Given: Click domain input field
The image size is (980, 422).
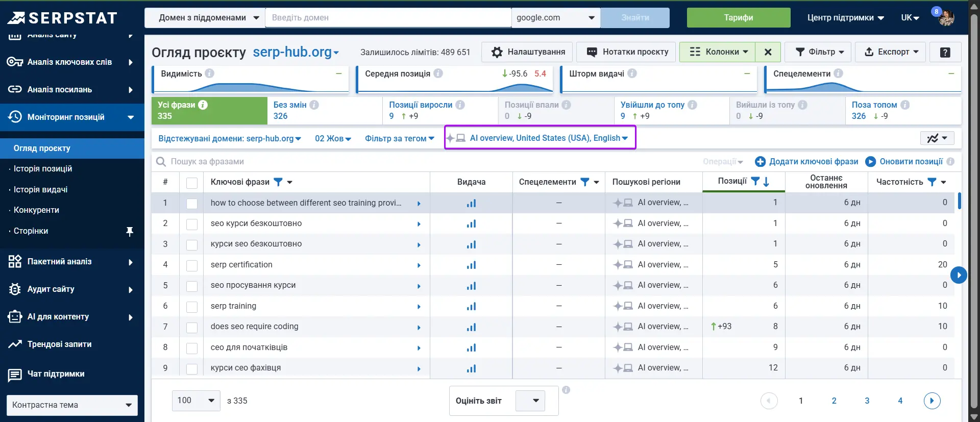Looking at the screenshot, I should pyautogui.click(x=388, y=18).
